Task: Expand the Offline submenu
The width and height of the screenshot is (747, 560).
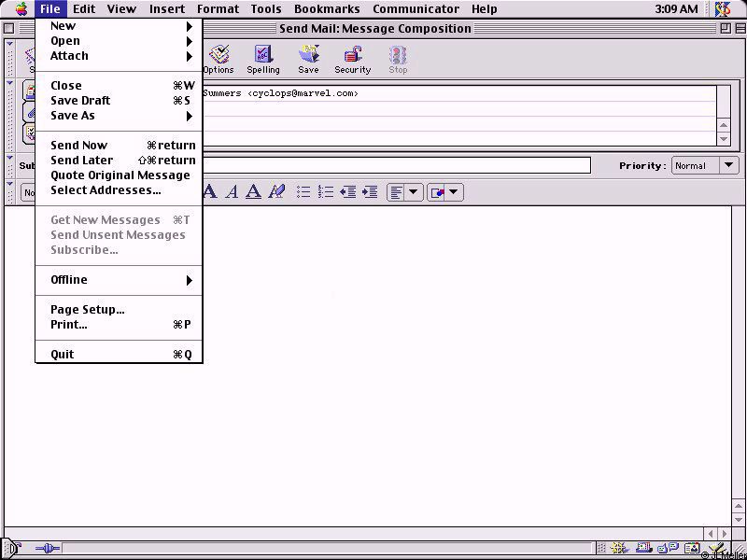Action: pos(120,280)
